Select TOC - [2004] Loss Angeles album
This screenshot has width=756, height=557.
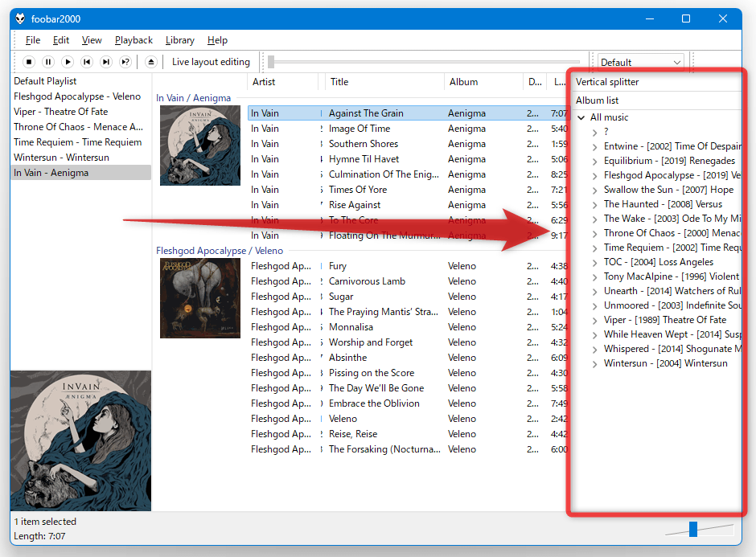[x=659, y=262]
